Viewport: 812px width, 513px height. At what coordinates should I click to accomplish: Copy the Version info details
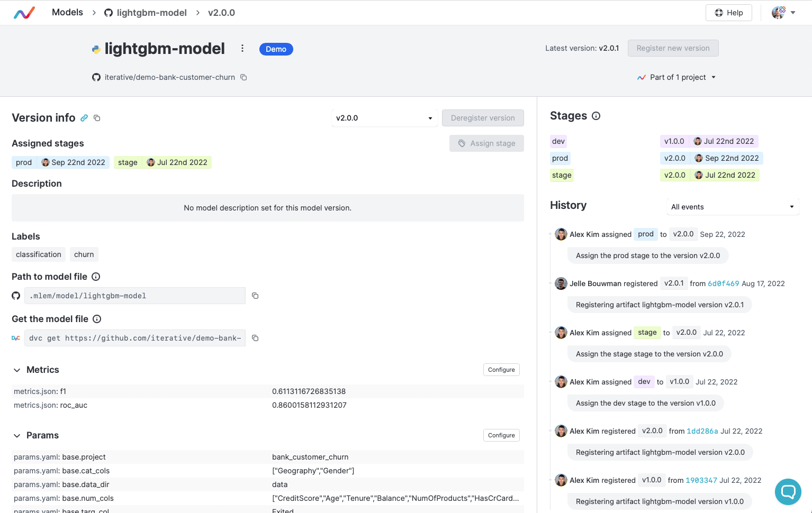[x=97, y=118]
